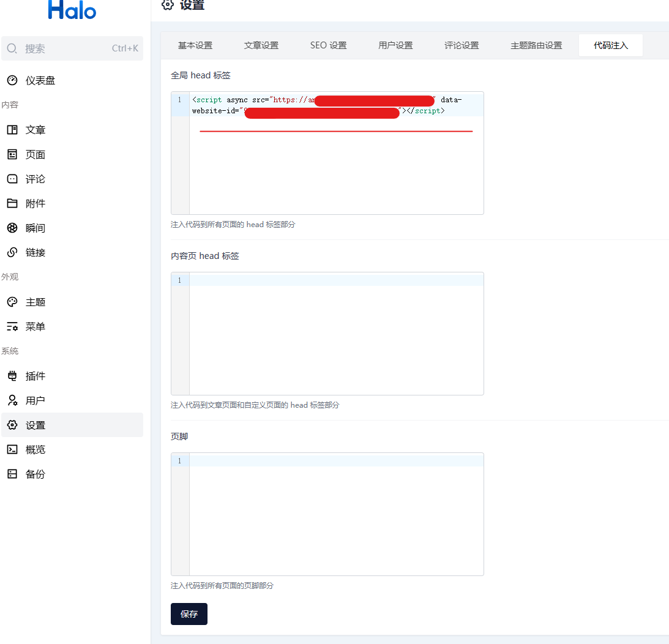This screenshot has width=669, height=644.
Task: Click the 注入代码到文章页面和自定义页面的 head 标签部分 hint
Action: tap(255, 405)
